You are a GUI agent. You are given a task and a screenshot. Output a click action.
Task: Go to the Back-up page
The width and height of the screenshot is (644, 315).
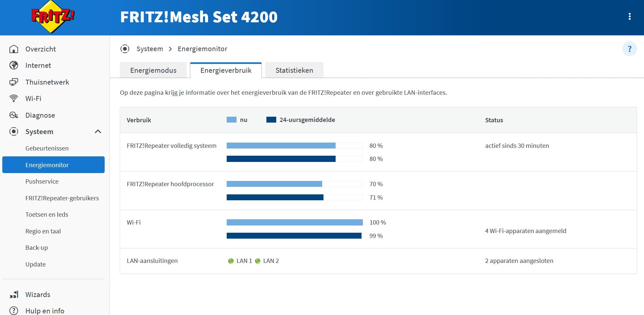pos(37,247)
